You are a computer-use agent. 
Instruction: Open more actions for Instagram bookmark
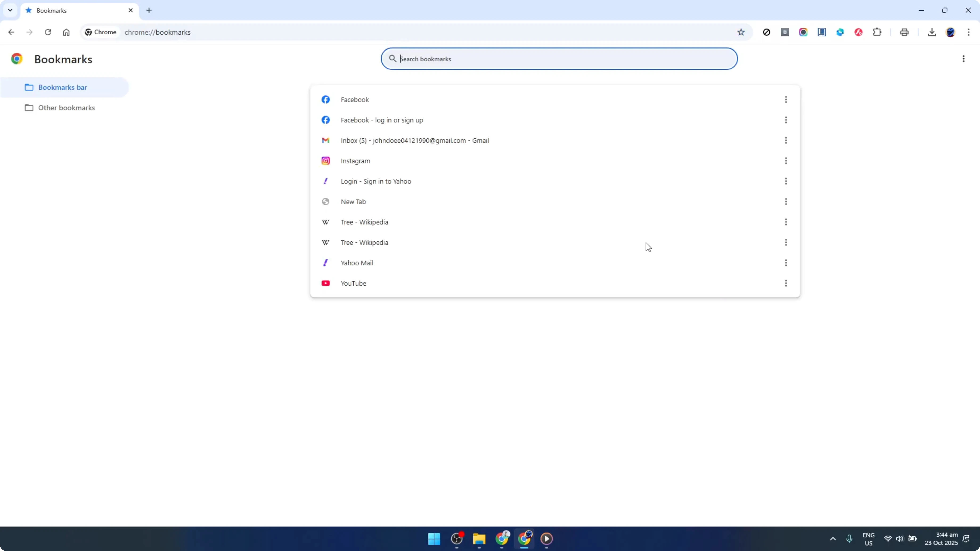point(786,161)
